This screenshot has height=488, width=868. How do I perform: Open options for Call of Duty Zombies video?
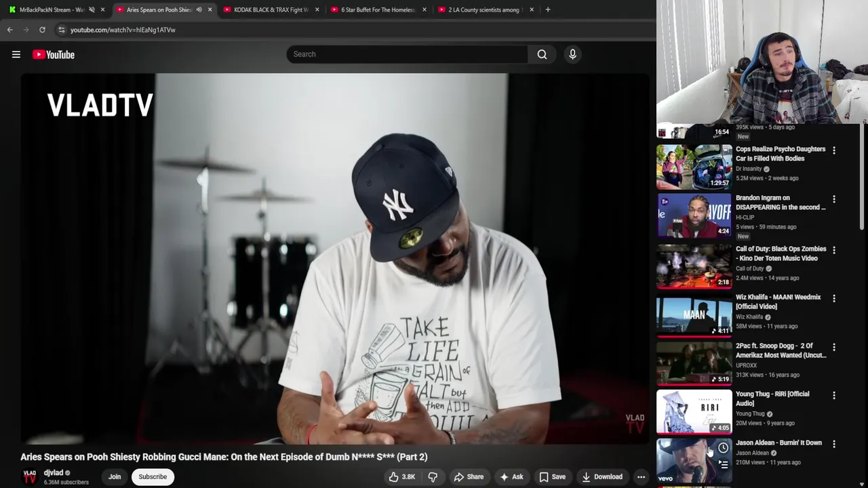[834, 250]
